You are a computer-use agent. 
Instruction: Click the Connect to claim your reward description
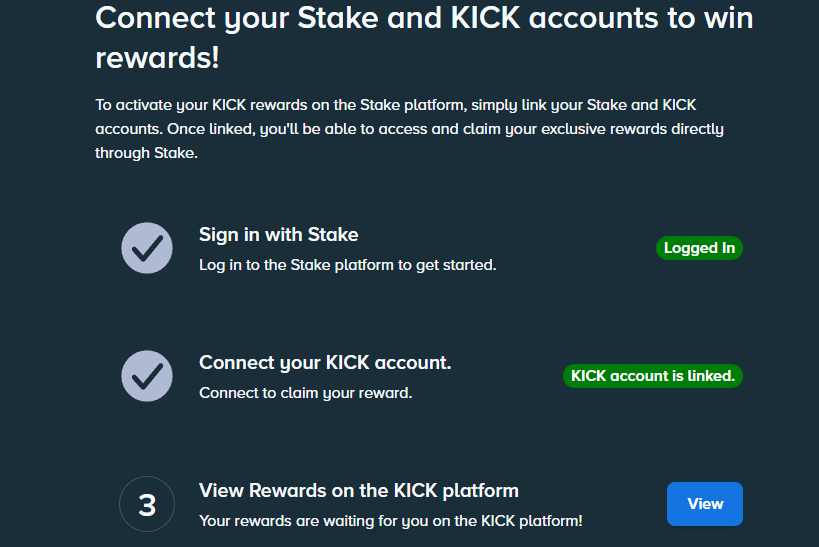click(x=306, y=393)
